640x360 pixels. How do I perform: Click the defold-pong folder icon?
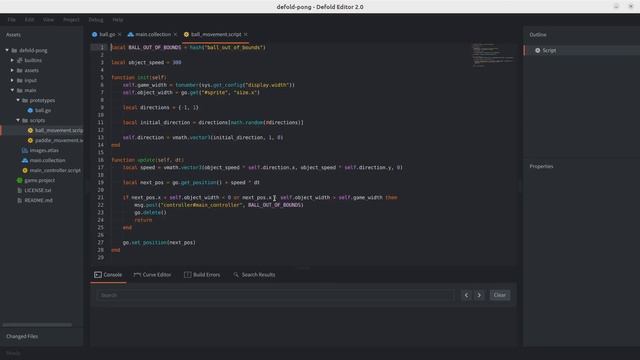click(14, 50)
